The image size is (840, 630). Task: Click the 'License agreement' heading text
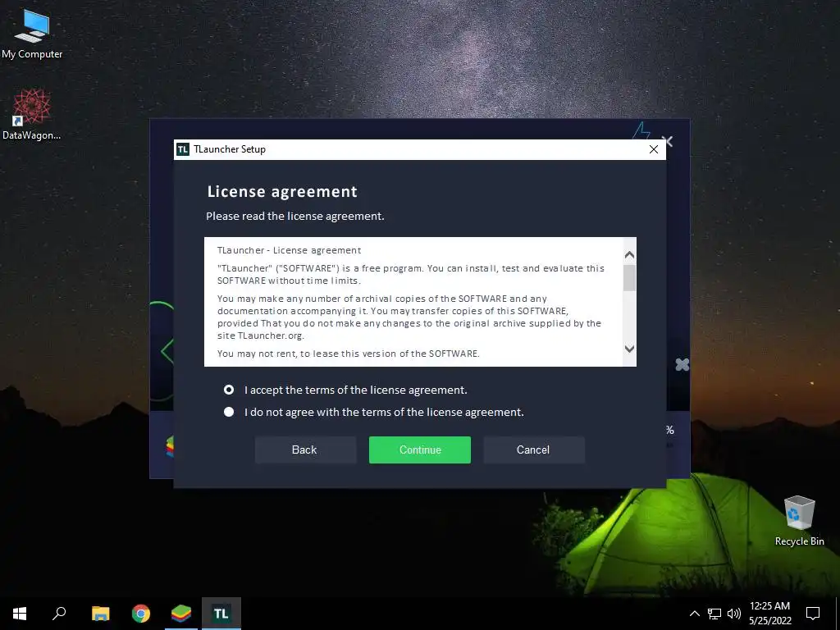282,192
